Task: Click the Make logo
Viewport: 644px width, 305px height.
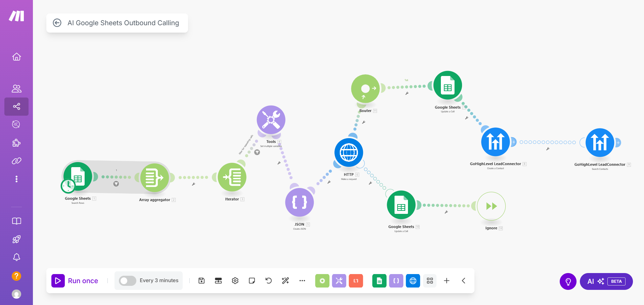Action: pos(16,16)
